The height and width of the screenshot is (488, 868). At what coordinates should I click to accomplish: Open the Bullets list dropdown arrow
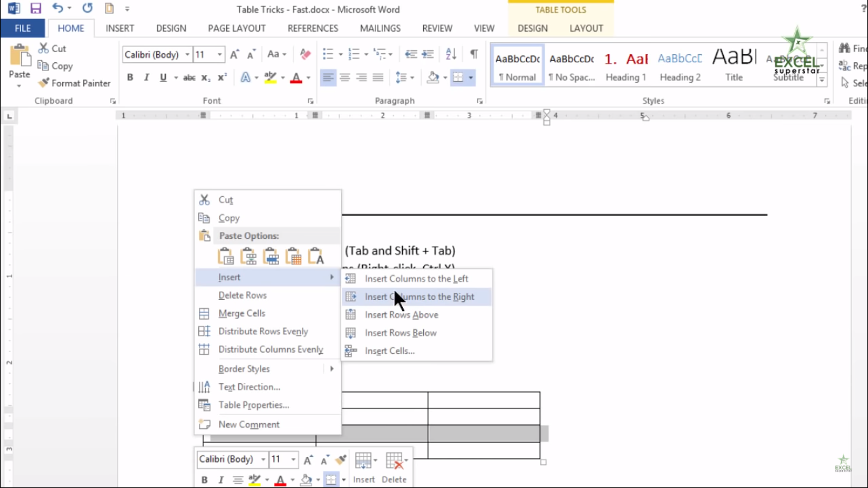tap(341, 55)
